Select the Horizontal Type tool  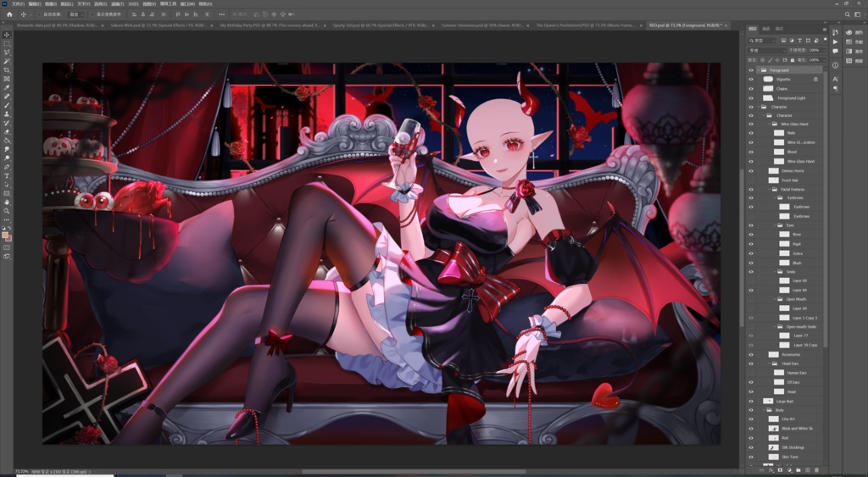(7, 176)
